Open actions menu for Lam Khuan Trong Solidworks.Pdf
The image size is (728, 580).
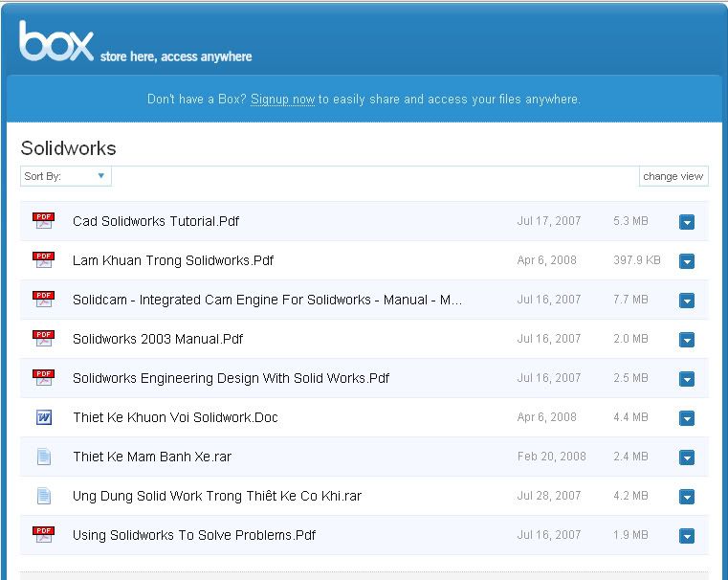coord(687,261)
